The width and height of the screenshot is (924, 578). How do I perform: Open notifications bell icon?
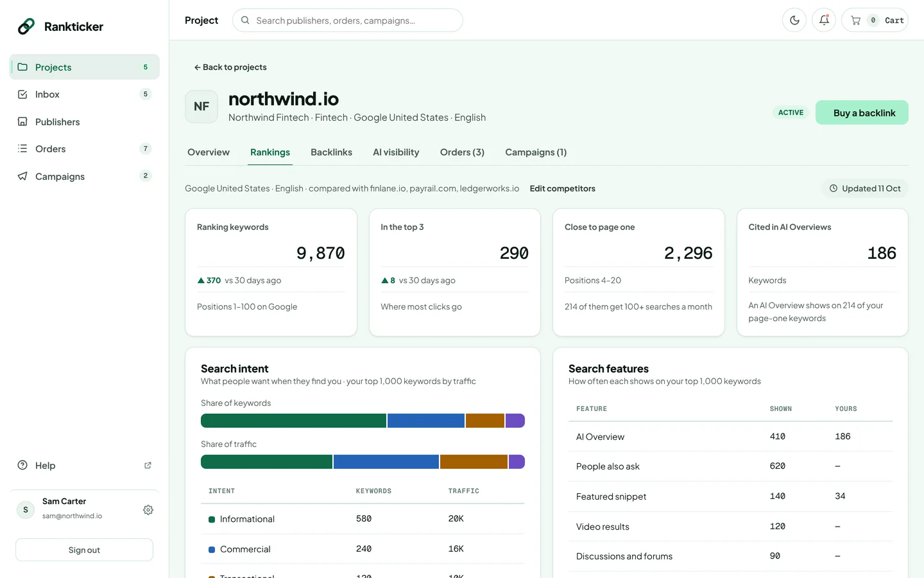824,20
